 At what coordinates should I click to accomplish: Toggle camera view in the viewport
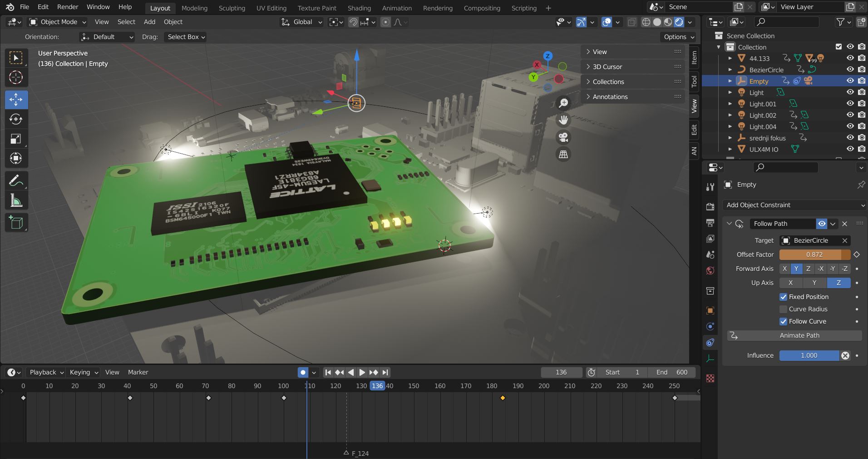[563, 137]
